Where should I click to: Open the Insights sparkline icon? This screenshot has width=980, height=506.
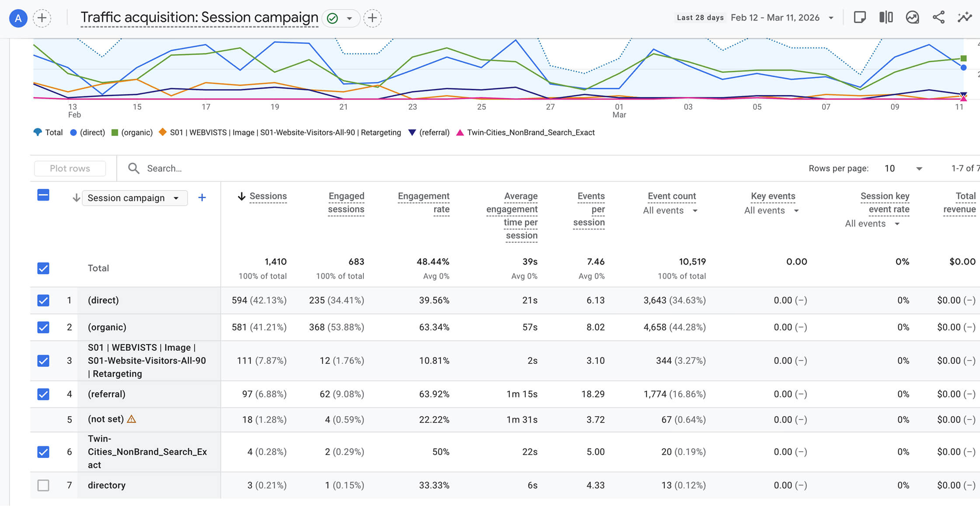[965, 17]
